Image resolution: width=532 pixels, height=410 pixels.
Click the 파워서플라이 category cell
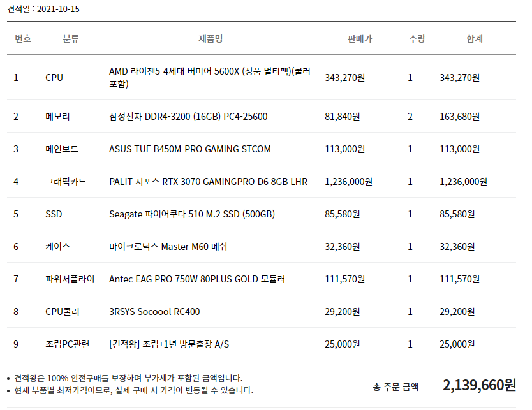click(x=70, y=279)
